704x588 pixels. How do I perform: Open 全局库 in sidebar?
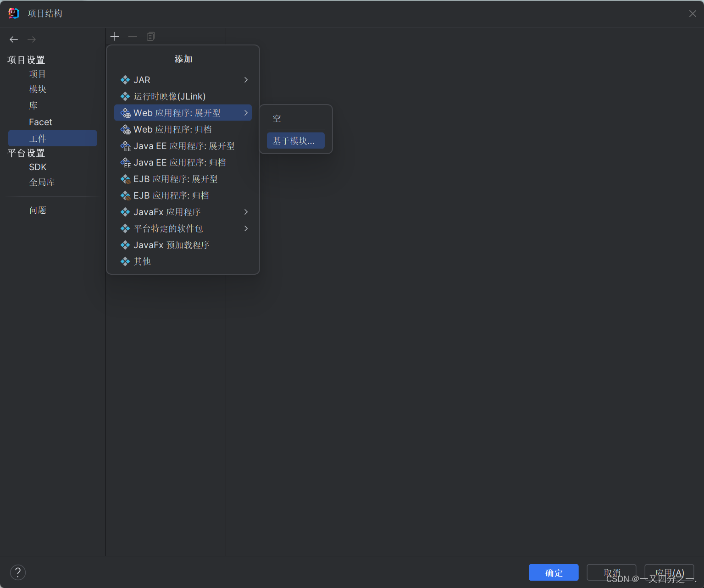[42, 182]
